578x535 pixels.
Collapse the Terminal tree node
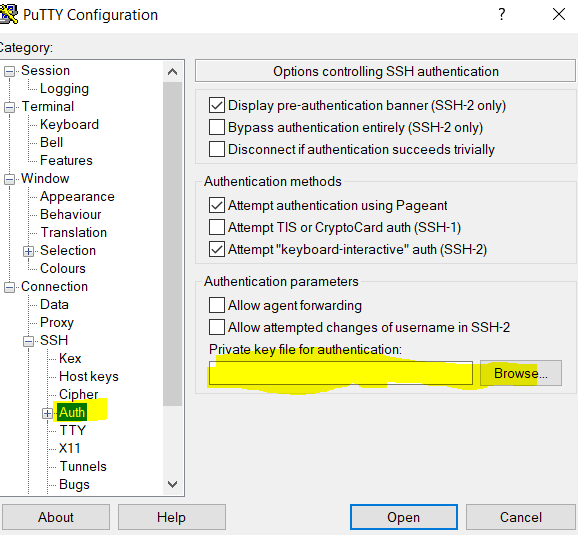(x=9, y=107)
